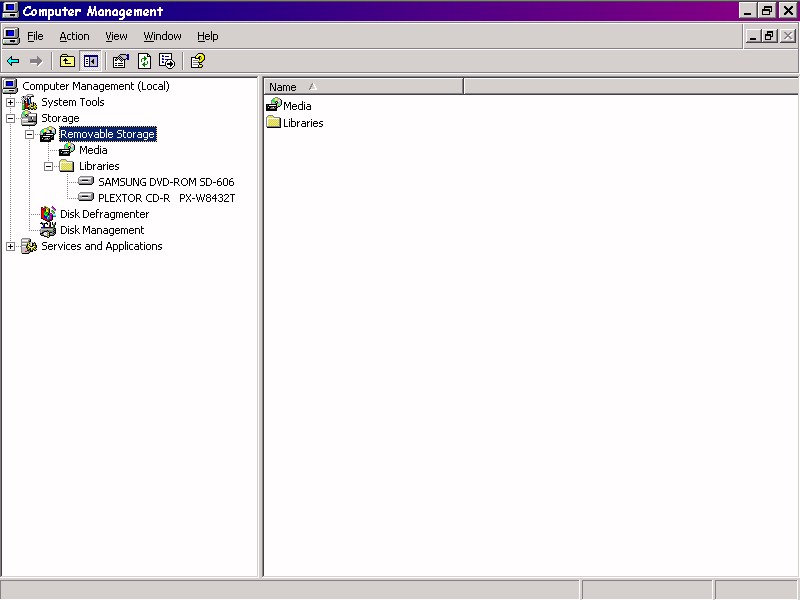Screen dimensions: 800x600
Task: Select SAMSUNG DVD-ROM SD-606 drive
Action: [x=166, y=182]
